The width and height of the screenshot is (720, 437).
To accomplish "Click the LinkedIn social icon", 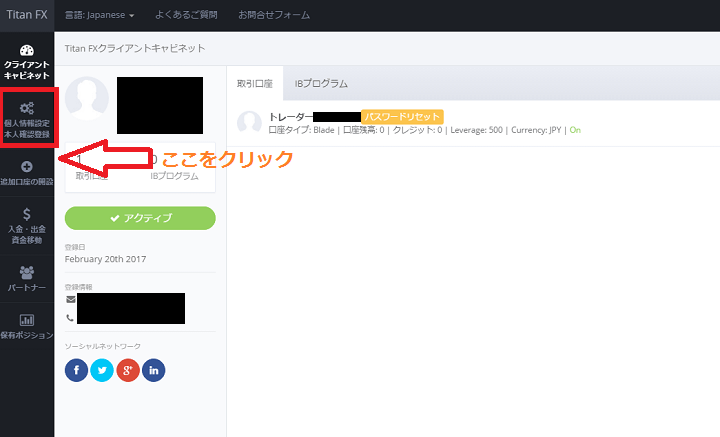I will pyautogui.click(x=154, y=370).
